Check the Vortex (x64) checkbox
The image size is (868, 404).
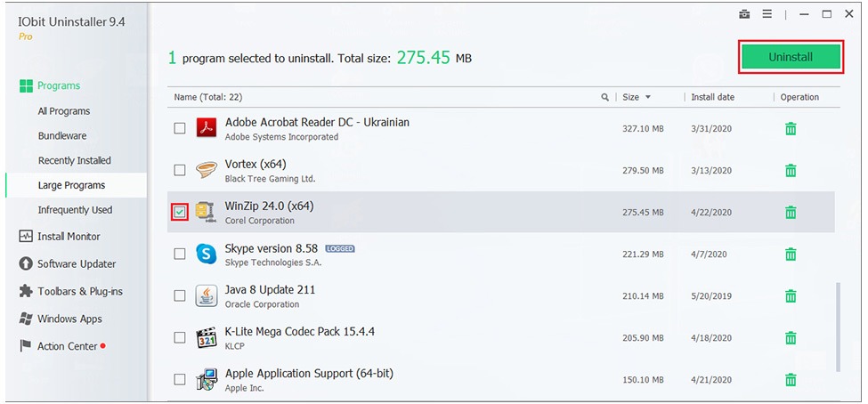click(180, 170)
